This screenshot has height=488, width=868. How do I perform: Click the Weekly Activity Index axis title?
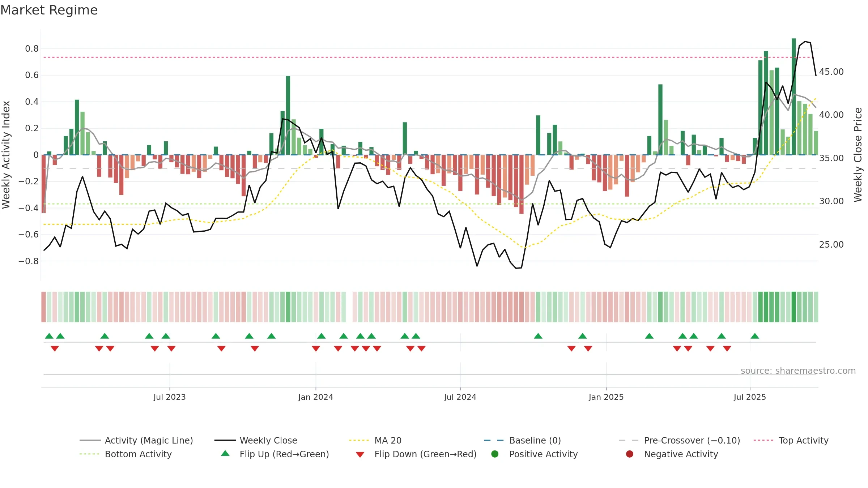(x=6, y=155)
